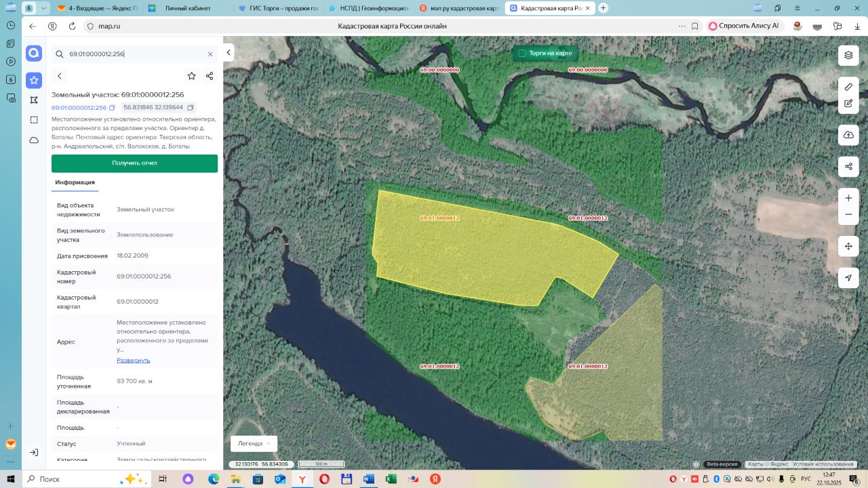Open the browser downloads icon
This screenshot has height=488, width=868.
coord(857,26)
